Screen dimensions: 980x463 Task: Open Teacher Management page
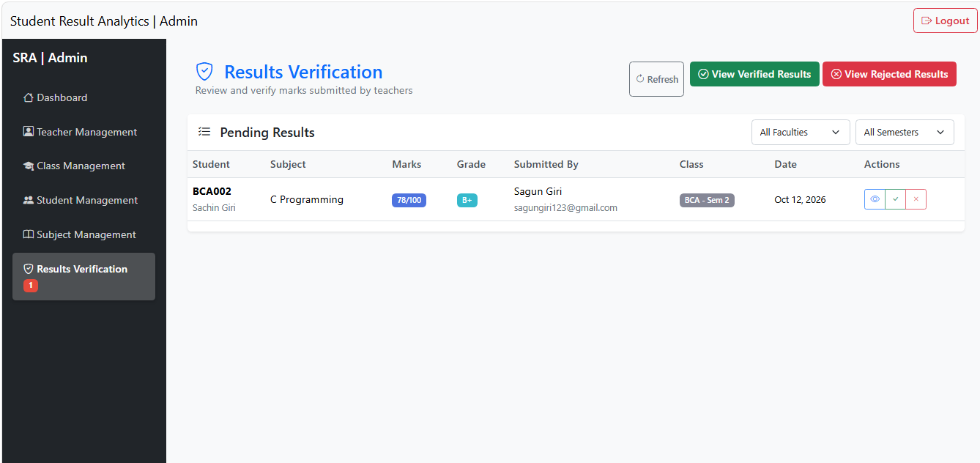[x=83, y=132]
